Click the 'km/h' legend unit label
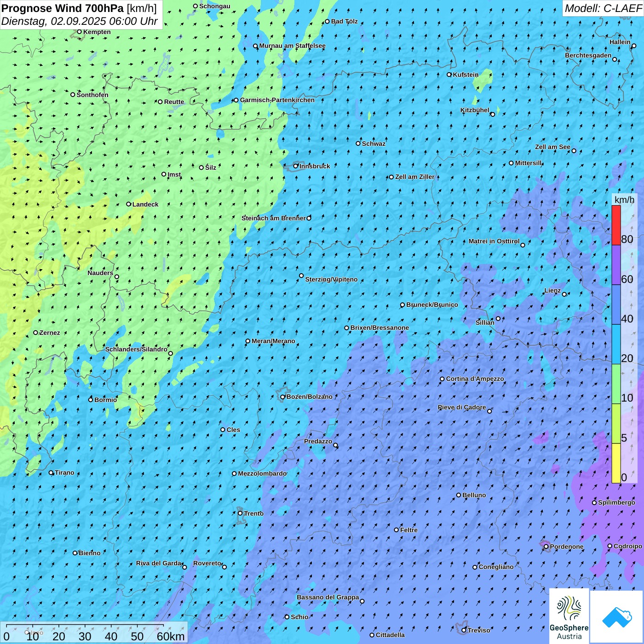This screenshot has height=644, width=644. (x=624, y=200)
